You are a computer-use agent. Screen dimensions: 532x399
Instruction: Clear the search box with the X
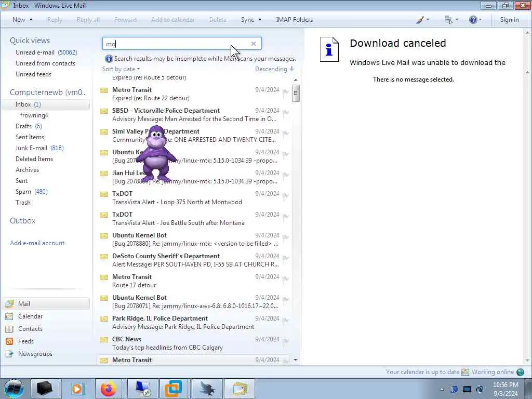(x=253, y=44)
